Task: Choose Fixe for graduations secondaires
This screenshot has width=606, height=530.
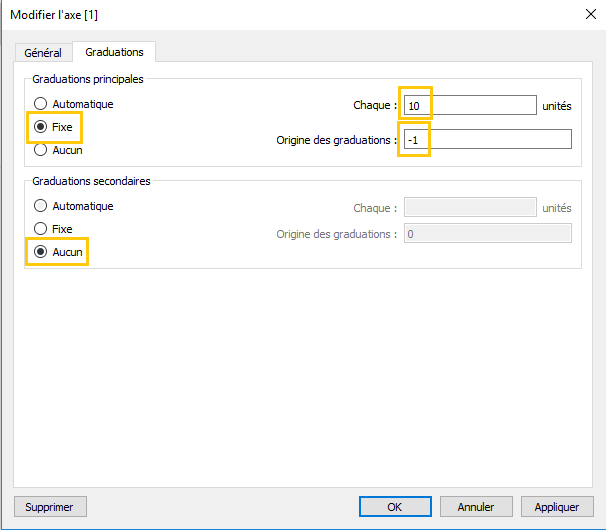Action: (53, 229)
